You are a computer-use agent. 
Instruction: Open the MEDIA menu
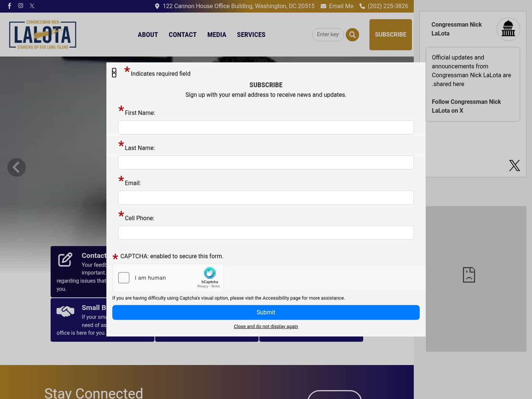point(216,35)
